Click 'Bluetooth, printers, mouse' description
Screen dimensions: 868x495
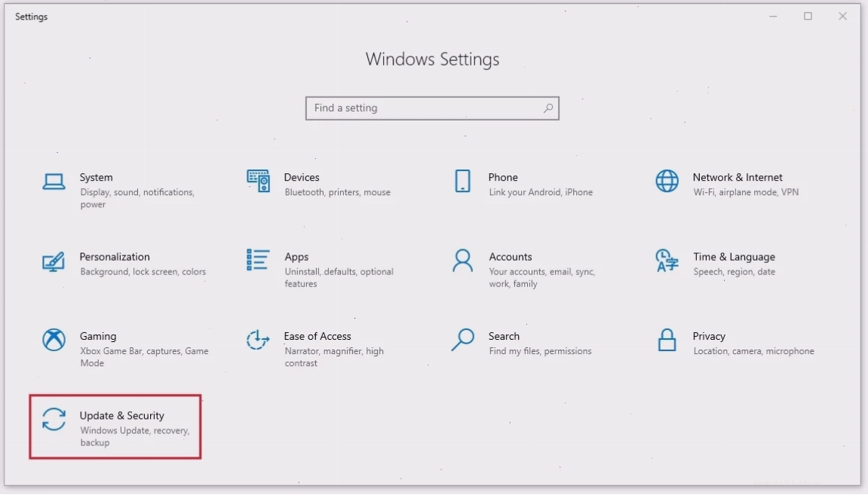337,192
